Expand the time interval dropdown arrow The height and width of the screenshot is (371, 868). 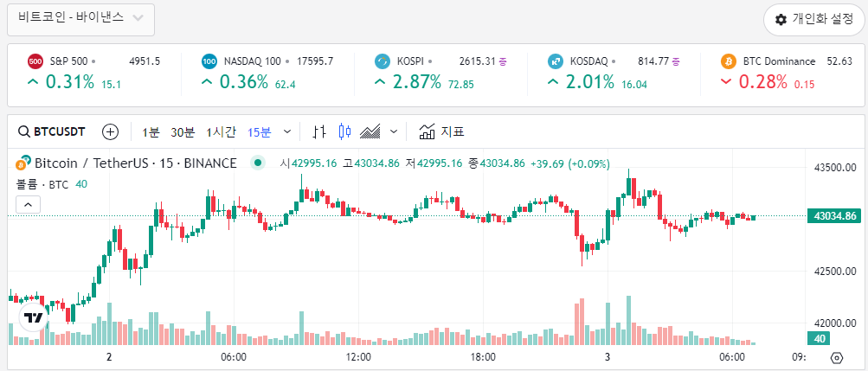[287, 131]
